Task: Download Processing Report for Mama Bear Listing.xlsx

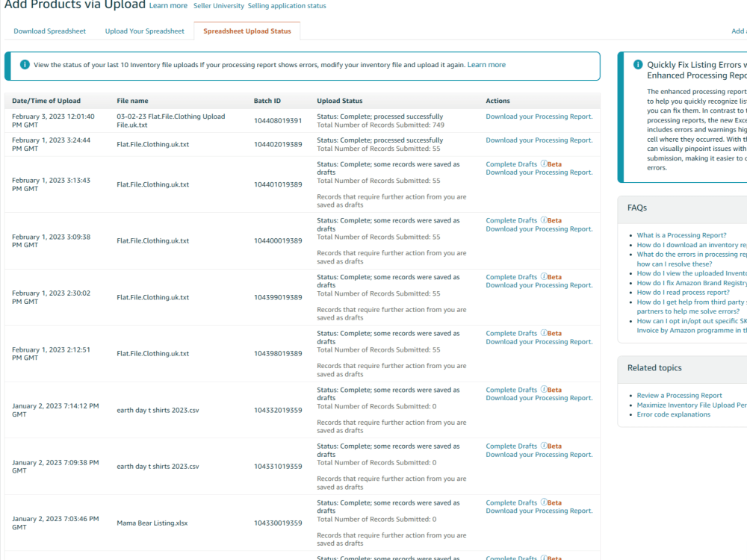Action: (x=539, y=511)
